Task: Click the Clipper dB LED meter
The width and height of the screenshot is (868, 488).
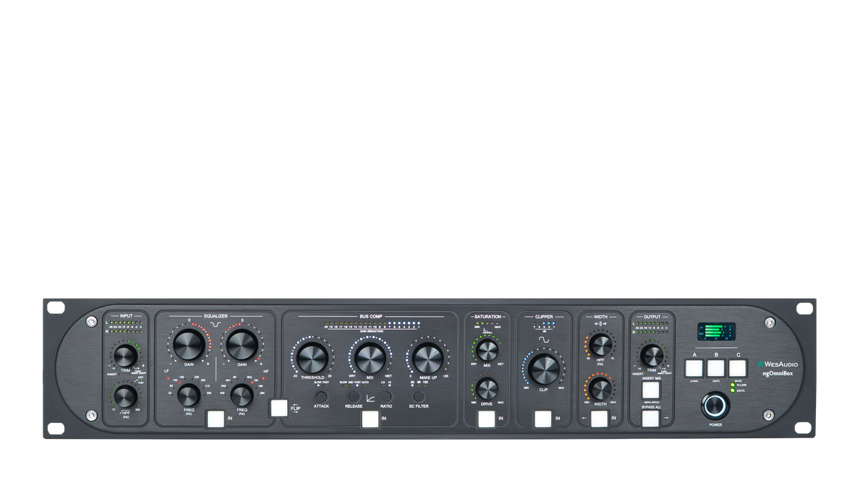Action: click(x=543, y=324)
